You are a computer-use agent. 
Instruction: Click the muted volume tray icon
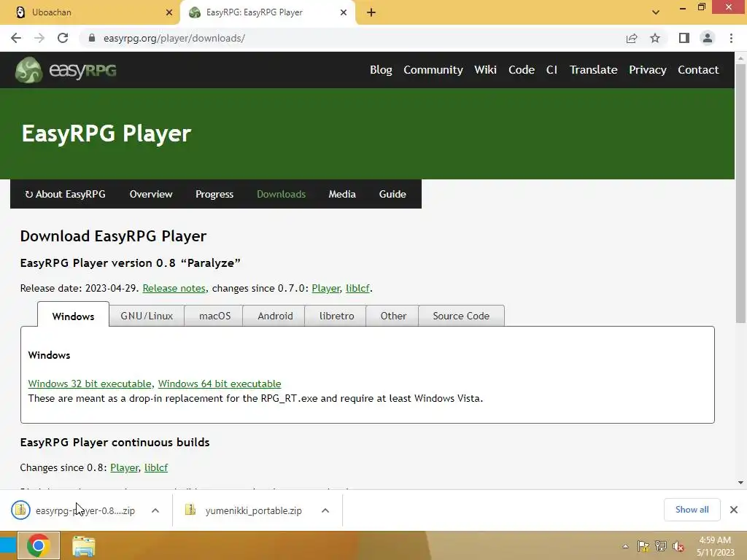tap(678, 546)
